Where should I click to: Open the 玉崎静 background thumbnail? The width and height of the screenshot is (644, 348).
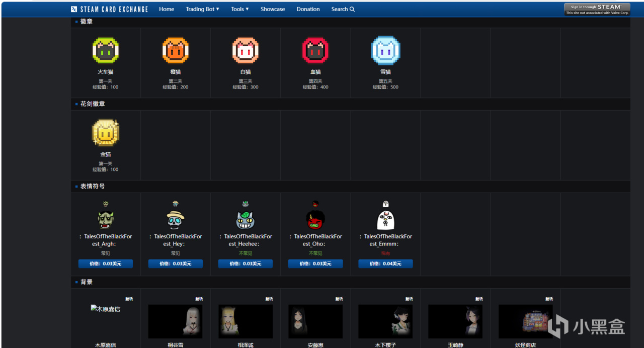point(455,321)
